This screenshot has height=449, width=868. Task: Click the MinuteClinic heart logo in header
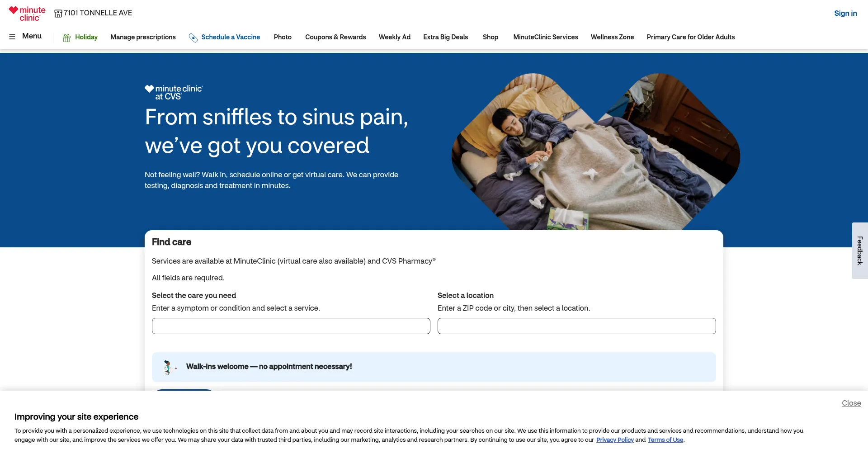[x=27, y=14]
